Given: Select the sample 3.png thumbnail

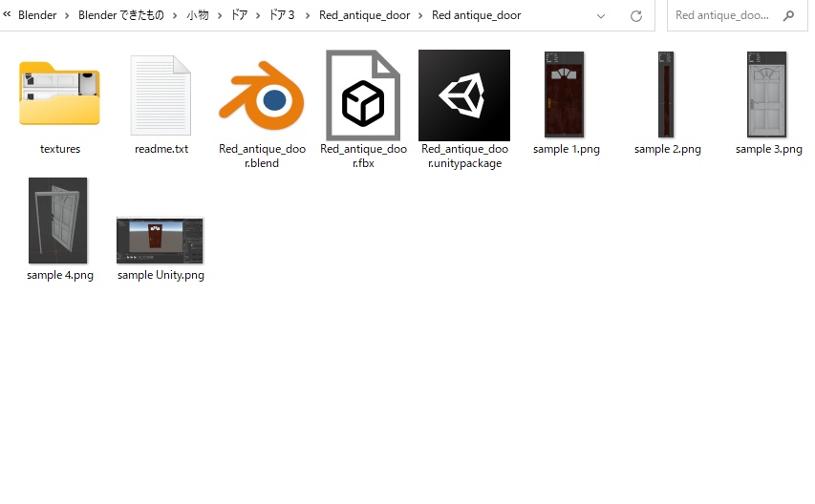Looking at the screenshot, I should (766, 94).
